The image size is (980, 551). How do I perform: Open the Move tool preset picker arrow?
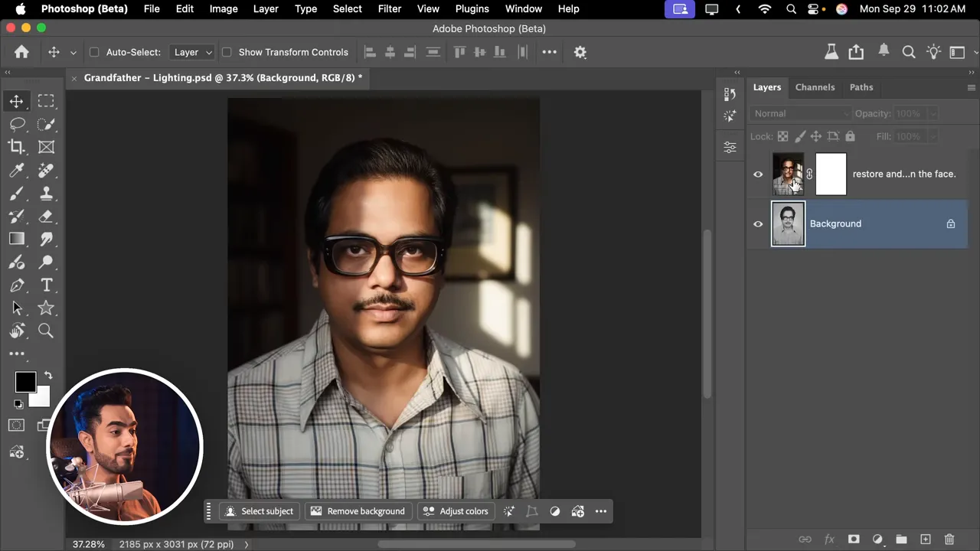73,52
